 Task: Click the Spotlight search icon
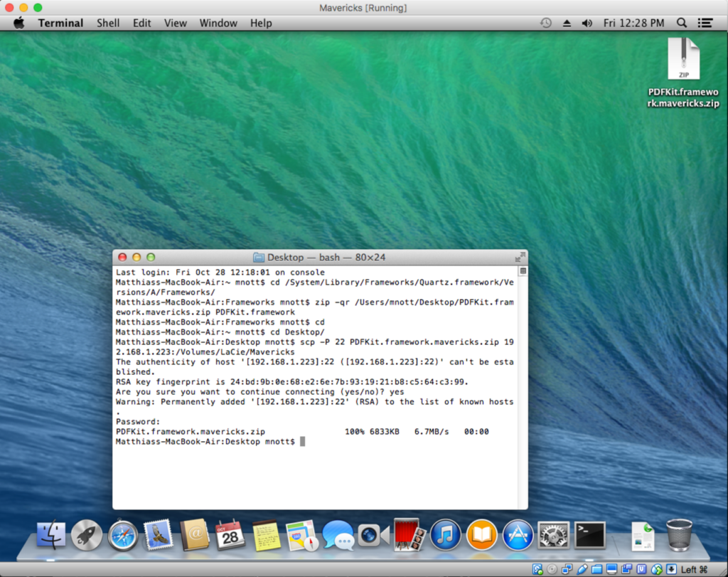[680, 23]
